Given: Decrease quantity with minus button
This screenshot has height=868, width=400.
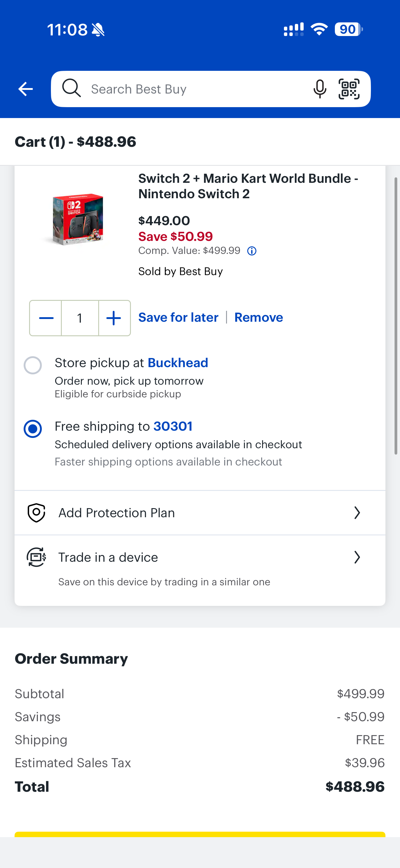Looking at the screenshot, I should coord(46,318).
